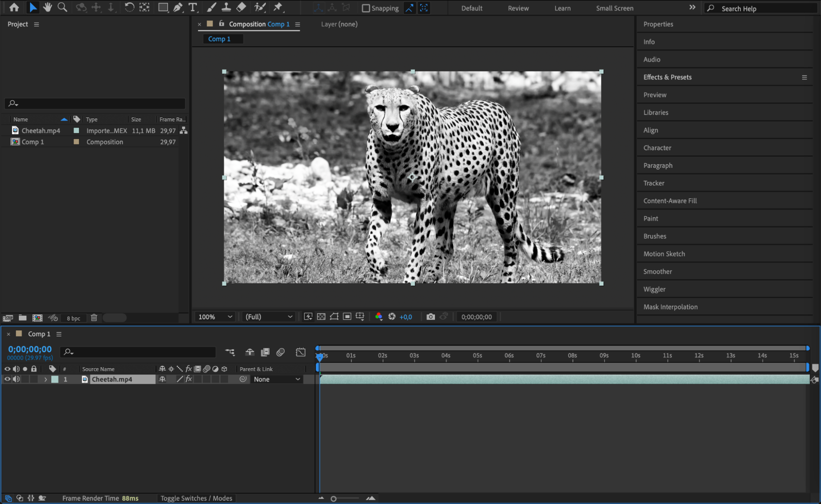
Task: Select the Pen tool
Action: (x=178, y=7)
